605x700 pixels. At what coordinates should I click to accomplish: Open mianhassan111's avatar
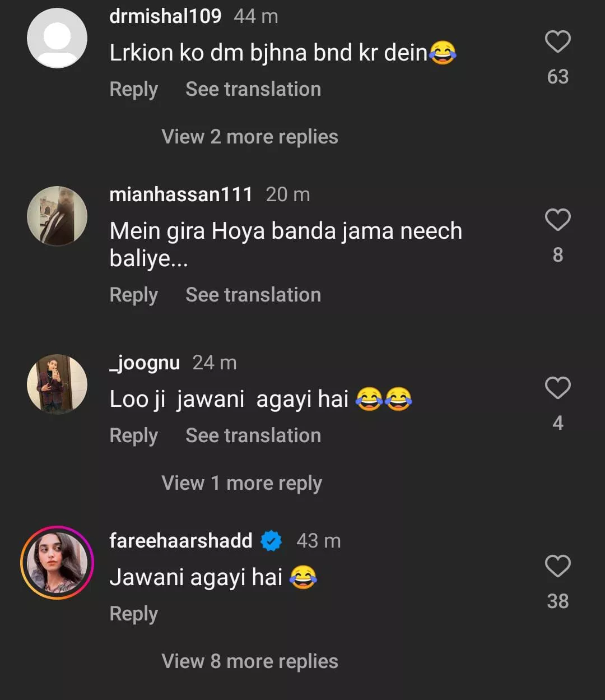point(57,216)
